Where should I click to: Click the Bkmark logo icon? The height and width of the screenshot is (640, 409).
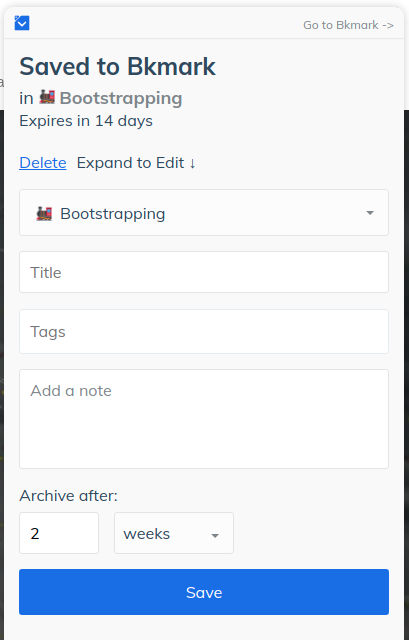pyautogui.click(x=22, y=23)
